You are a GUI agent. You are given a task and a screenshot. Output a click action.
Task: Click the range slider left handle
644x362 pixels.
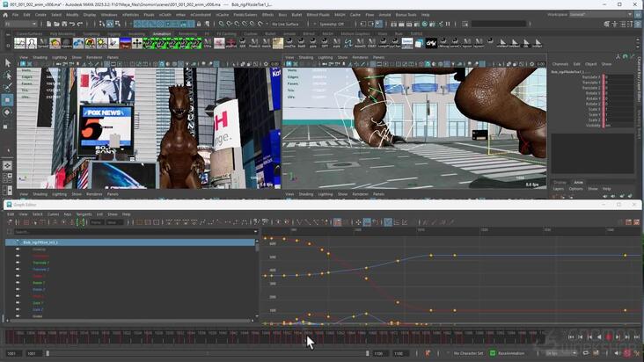click(48, 353)
